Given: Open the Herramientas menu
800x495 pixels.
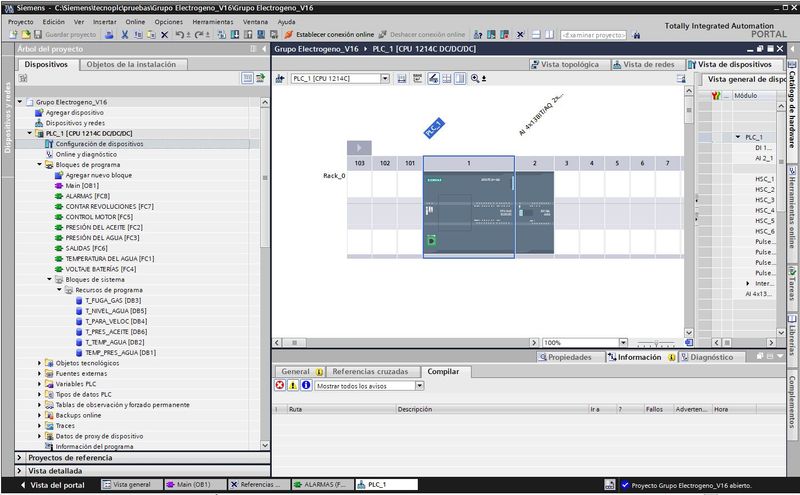Looking at the screenshot, I should click(x=213, y=22).
